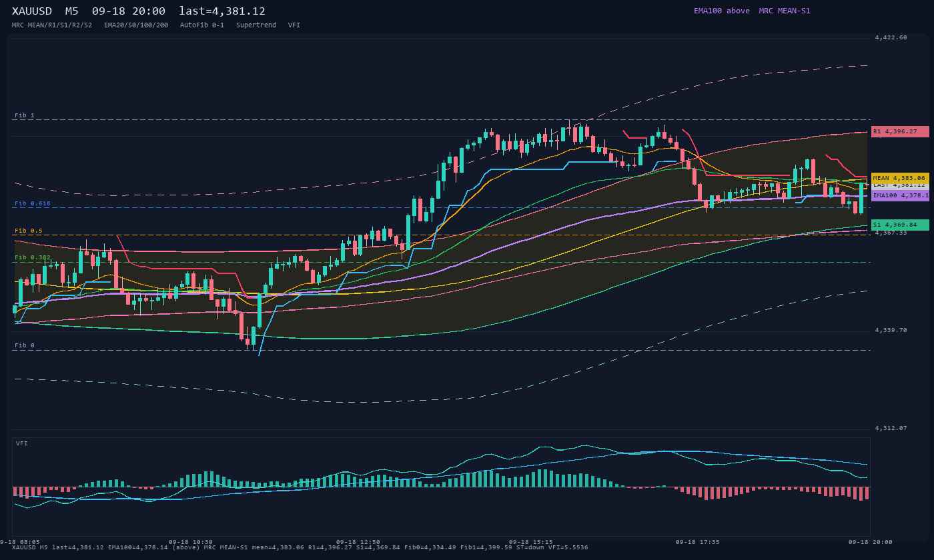Click the 09-18 08:05 time axis label

coord(20,542)
